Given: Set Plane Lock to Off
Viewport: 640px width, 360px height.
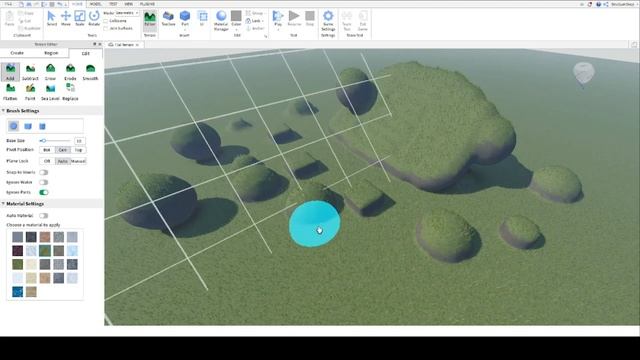Looking at the screenshot, I should 47,161.
